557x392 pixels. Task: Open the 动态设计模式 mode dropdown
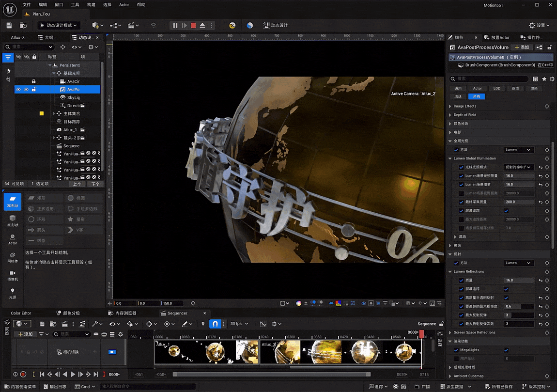click(59, 25)
